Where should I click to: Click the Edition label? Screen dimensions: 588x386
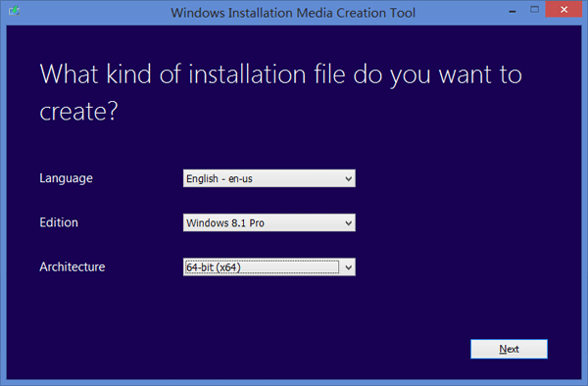coord(59,222)
